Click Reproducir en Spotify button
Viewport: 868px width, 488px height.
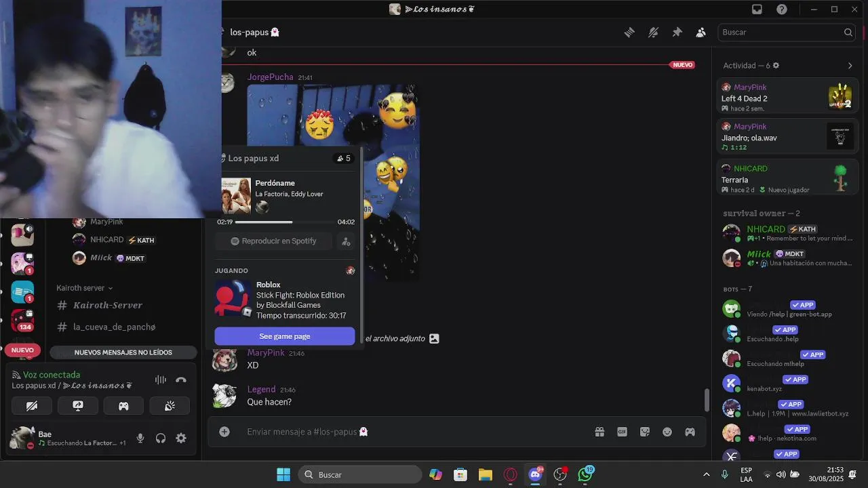pyautogui.click(x=274, y=241)
